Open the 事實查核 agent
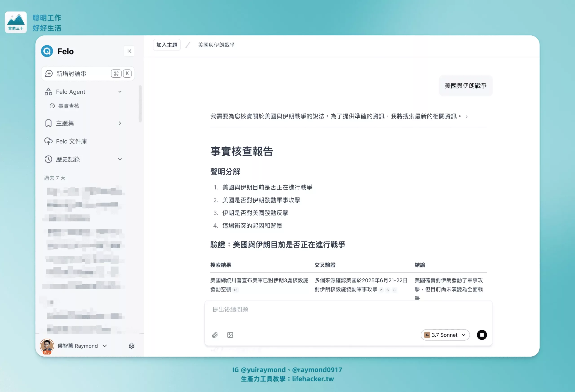575x392 pixels. [x=69, y=106]
